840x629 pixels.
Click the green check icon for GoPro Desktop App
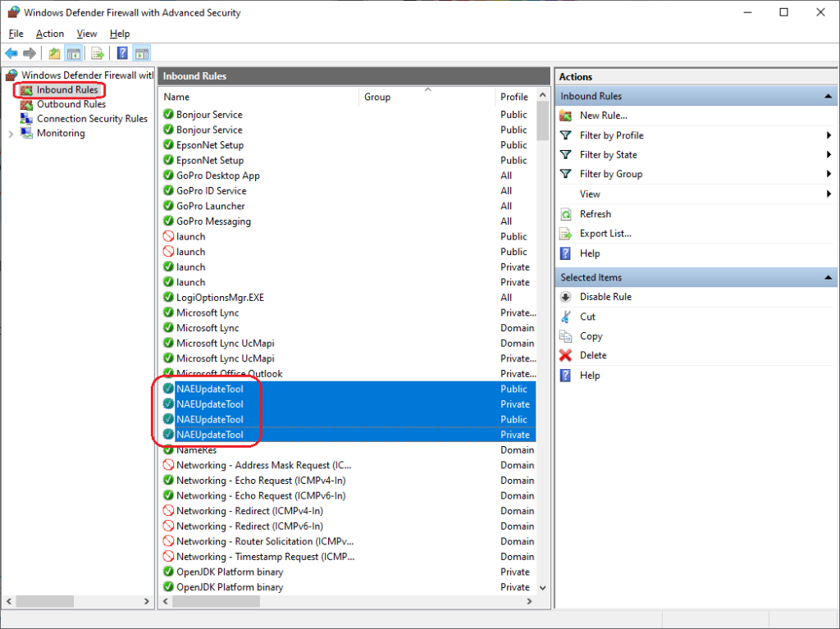168,175
